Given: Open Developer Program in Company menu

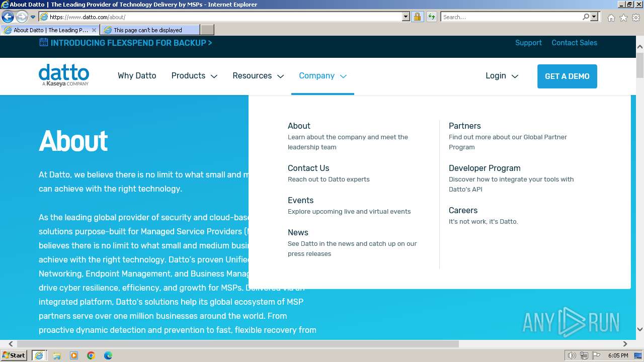Looking at the screenshot, I should point(485,168).
